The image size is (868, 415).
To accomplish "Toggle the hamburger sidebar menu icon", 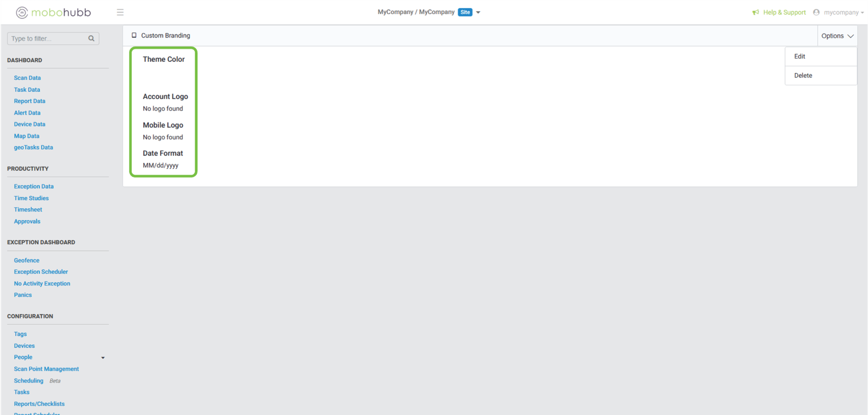I will (x=120, y=12).
